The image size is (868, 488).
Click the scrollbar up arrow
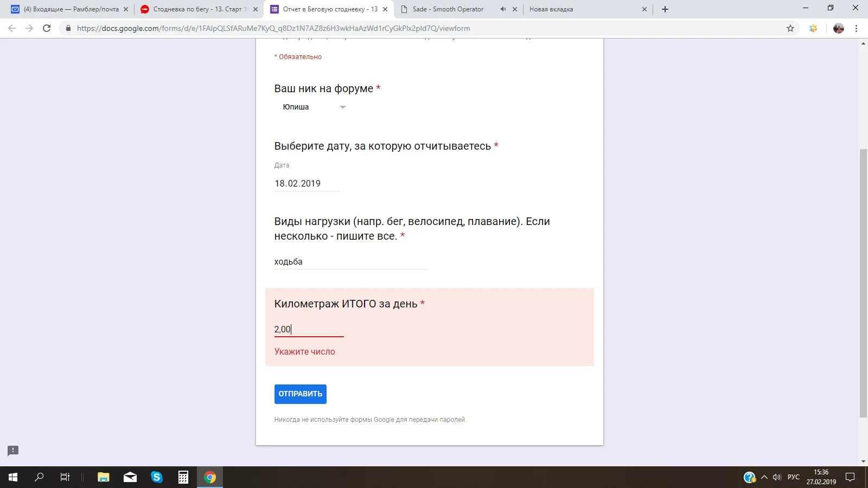coord(863,43)
